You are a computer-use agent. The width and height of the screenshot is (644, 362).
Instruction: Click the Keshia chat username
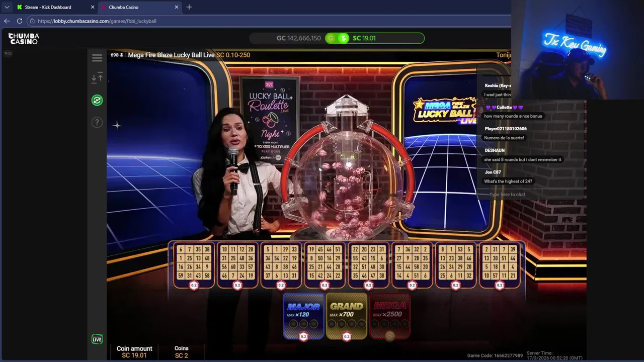498,85
